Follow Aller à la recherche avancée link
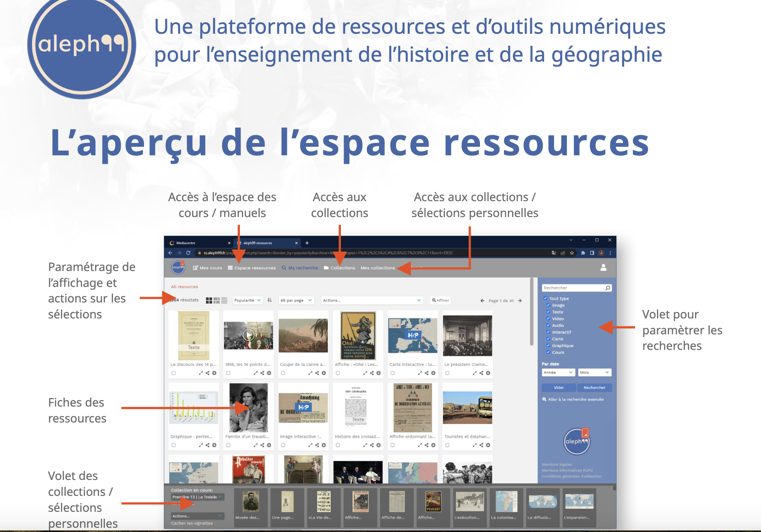 575,399
